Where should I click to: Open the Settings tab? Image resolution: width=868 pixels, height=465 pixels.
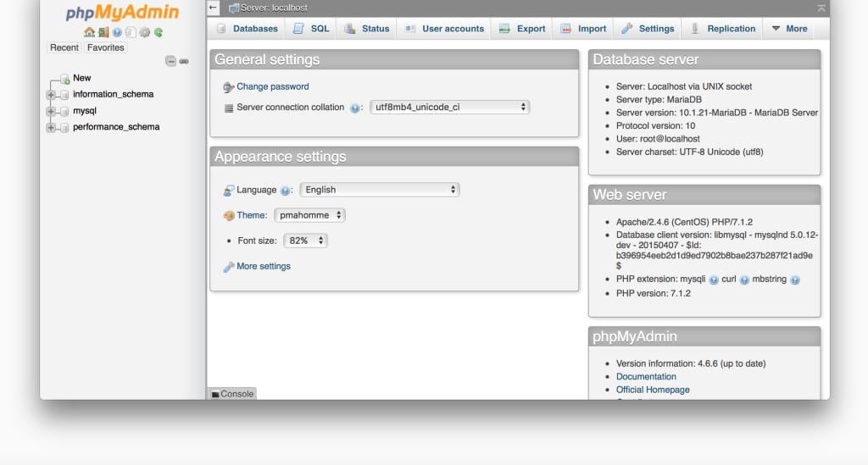point(648,29)
